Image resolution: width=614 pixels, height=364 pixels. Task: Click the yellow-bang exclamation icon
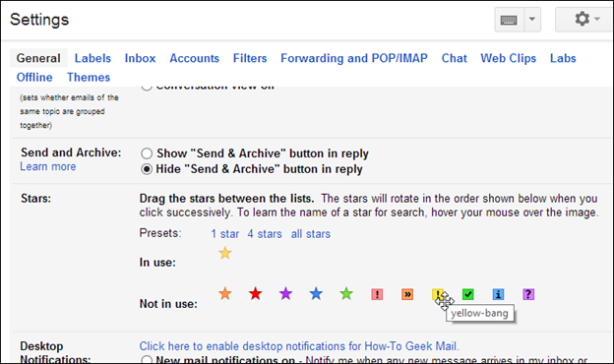tap(438, 294)
